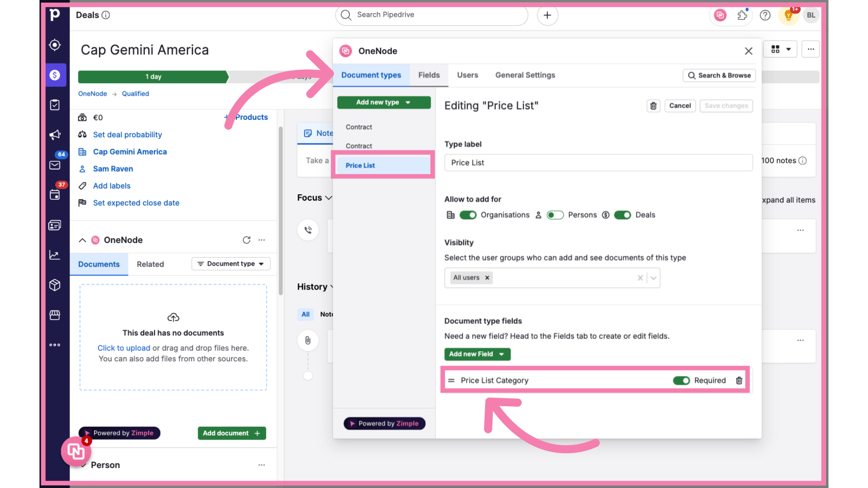Refresh the OneNode panel
The height and width of the screenshot is (488, 868).
[246, 240]
